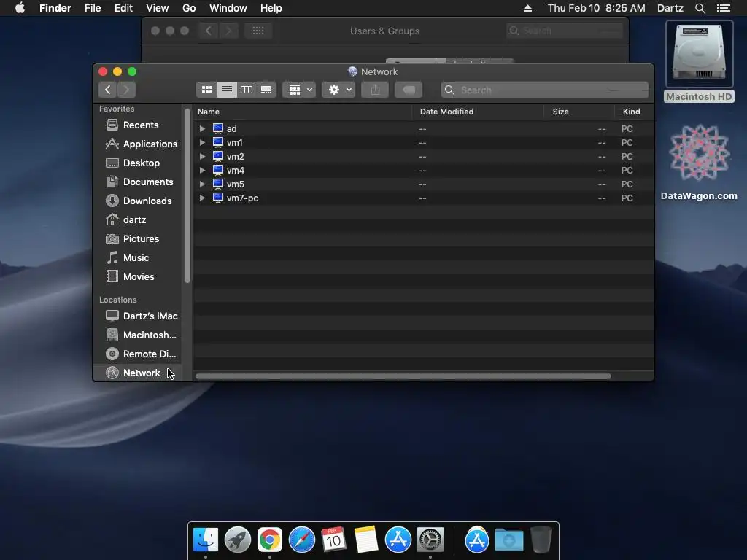Open Safari from the Dock

tap(301, 540)
